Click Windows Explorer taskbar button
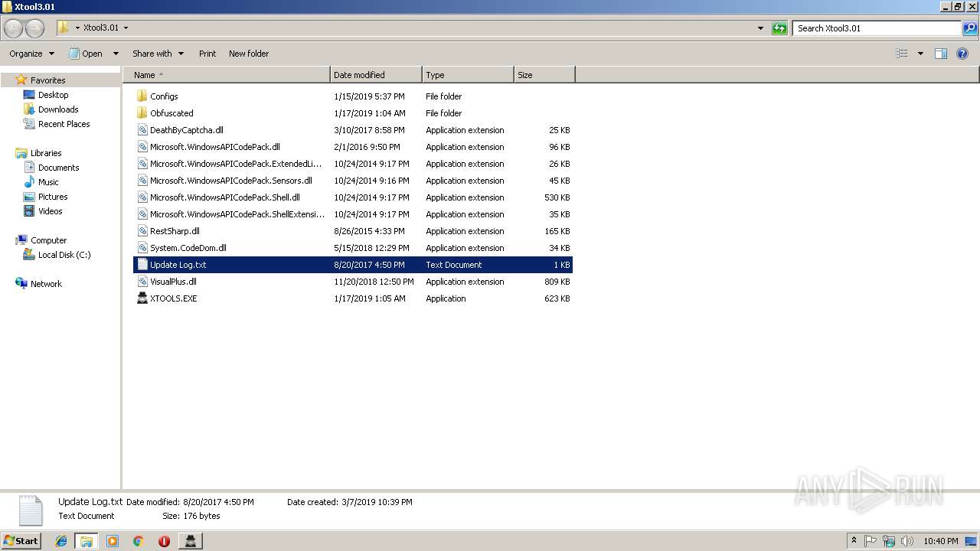Viewport: 980px width, 551px height. (x=87, y=541)
